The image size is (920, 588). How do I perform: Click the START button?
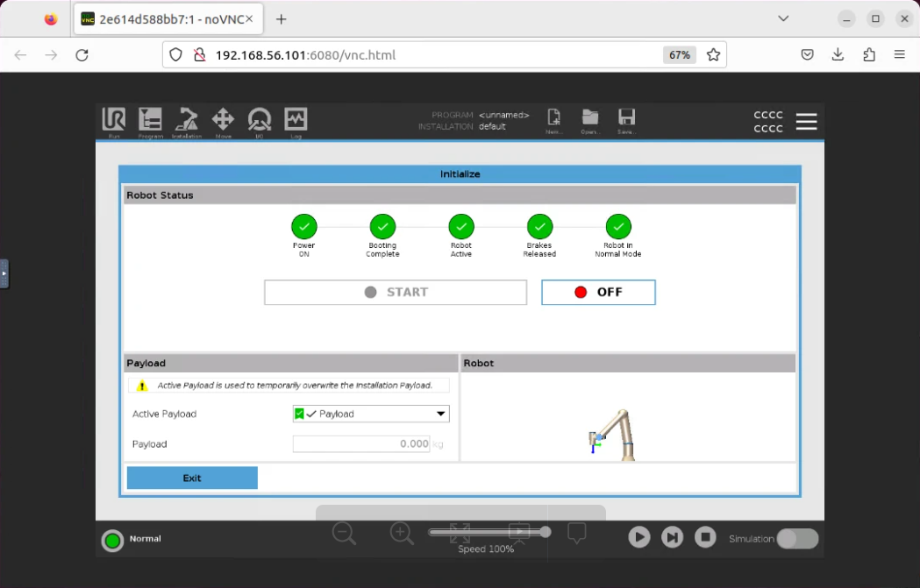click(x=396, y=292)
